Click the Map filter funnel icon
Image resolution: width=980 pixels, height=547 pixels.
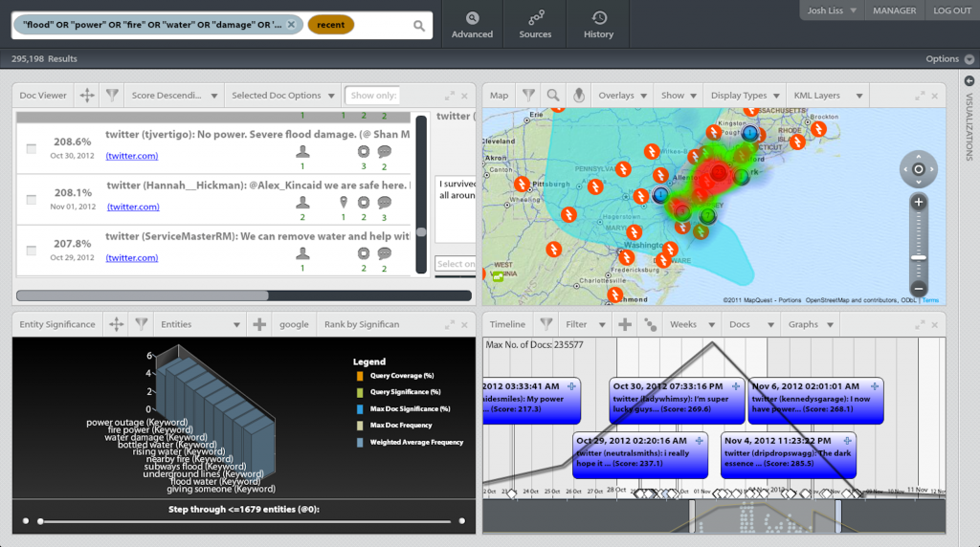click(528, 95)
